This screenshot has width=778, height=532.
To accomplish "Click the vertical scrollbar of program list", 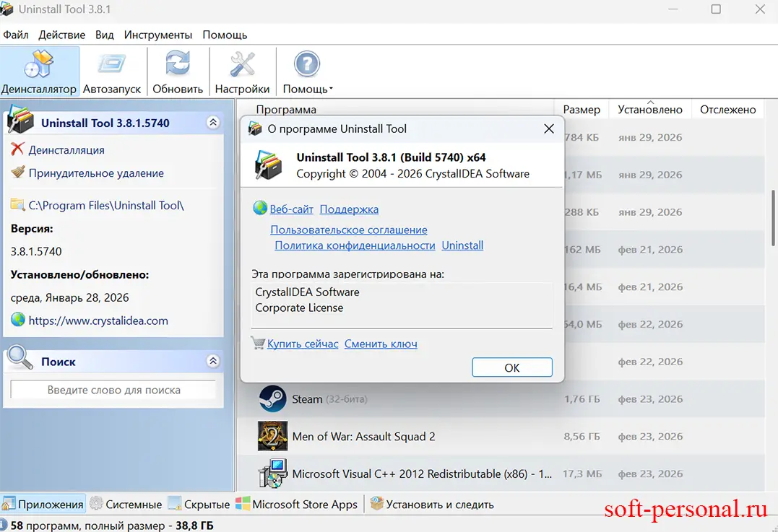I will pos(773,218).
